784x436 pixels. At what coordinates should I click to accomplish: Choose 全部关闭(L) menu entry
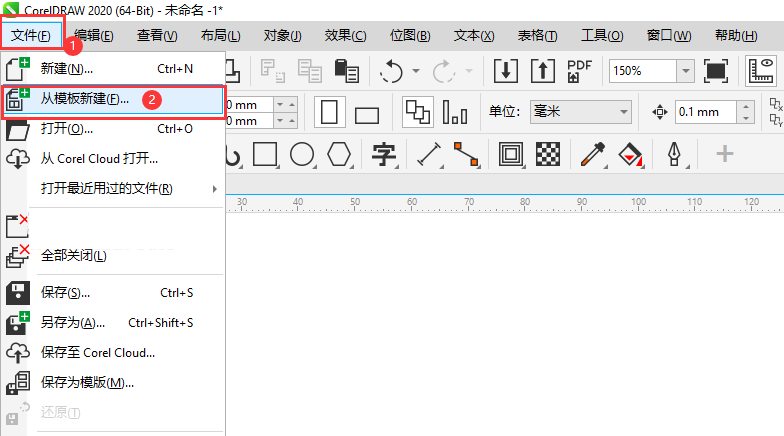coord(113,256)
